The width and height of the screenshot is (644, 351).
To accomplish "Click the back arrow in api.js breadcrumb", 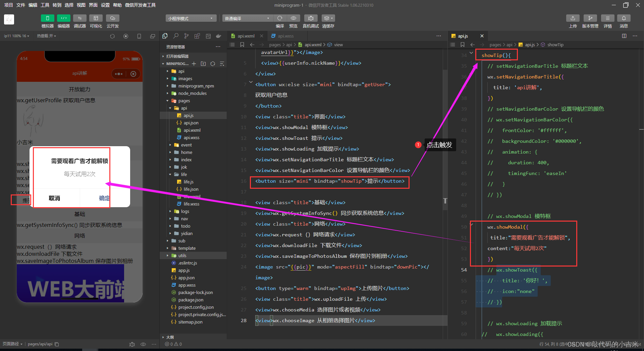I will (472, 45).
